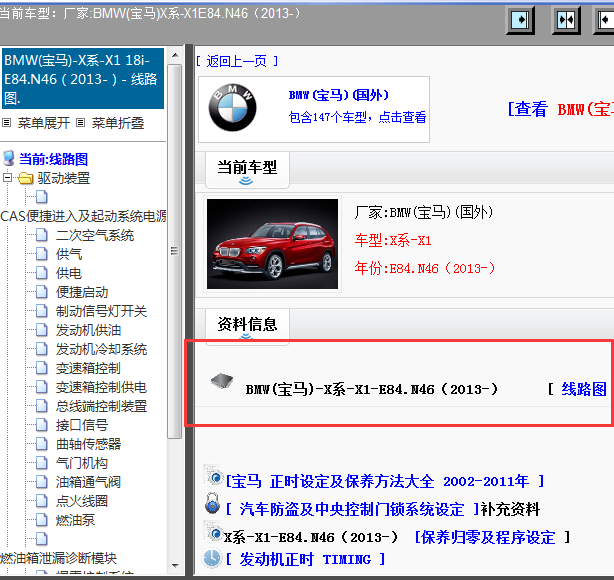This screenshot has height=580, width=614.
Task: Click the center-split pane arrows button
Action: (566, 20)
